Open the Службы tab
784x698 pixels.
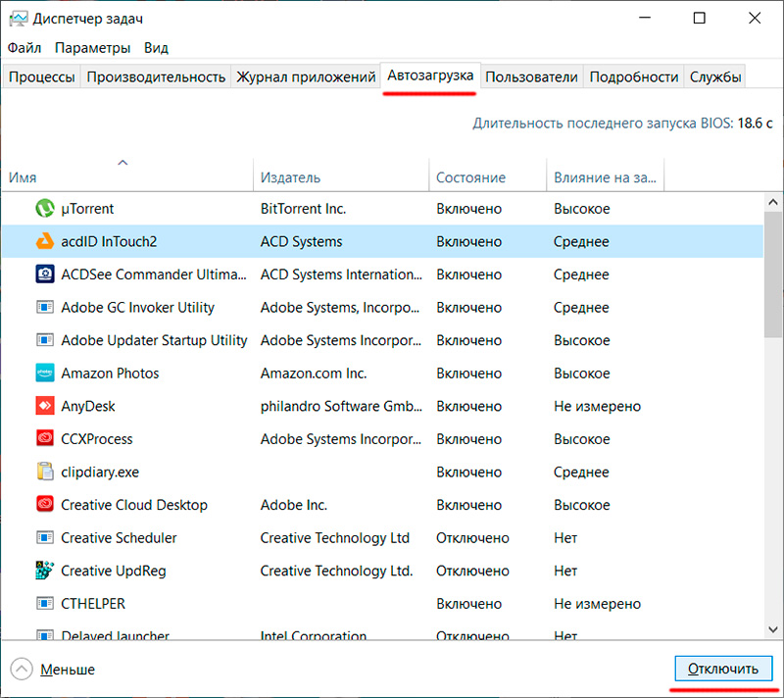[x=714, y=76]
